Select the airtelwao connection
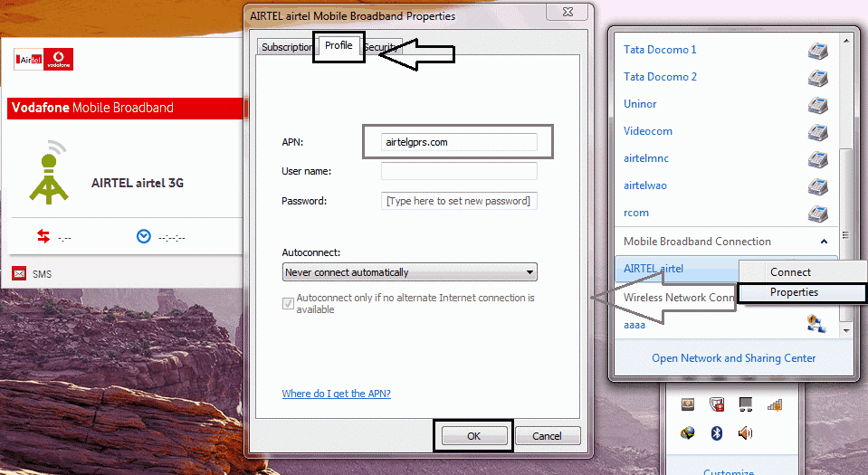 coord(645,185)
